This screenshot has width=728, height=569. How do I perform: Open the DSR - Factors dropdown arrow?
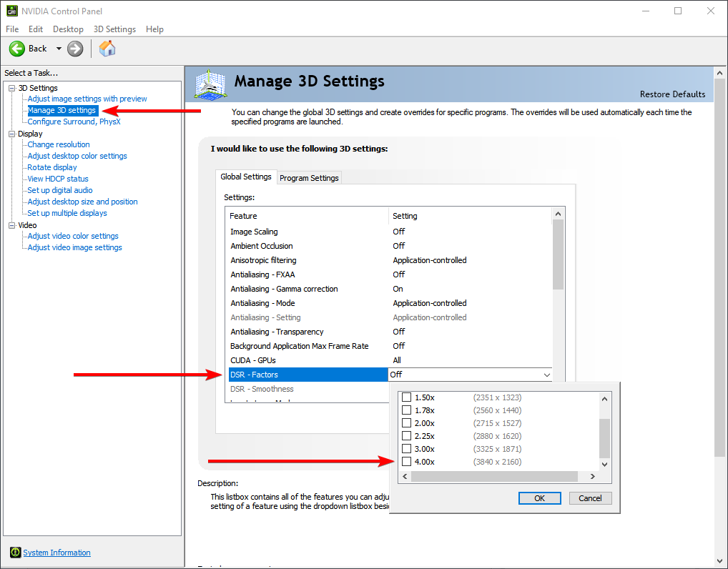point(546,375)
